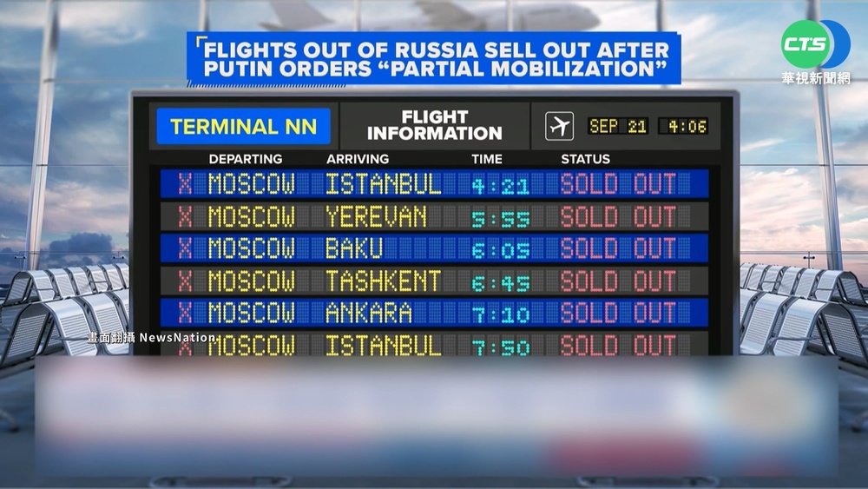Click the 4:06 clock display
This screenshot has width=868, height=489.
coord(685,126)
